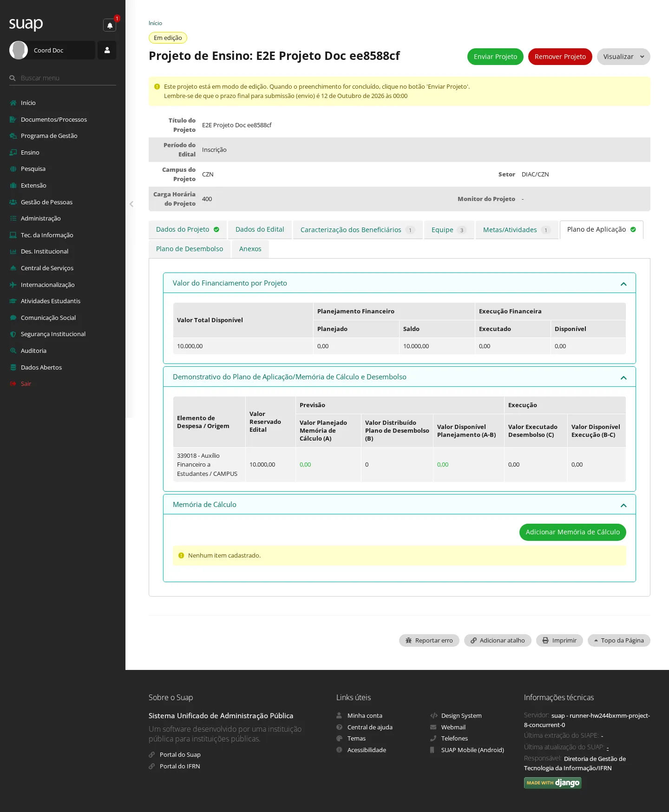Go to the Equipe tab
Image resolution: width=669 pixels, height=812 pixels.
pos(449,230)
